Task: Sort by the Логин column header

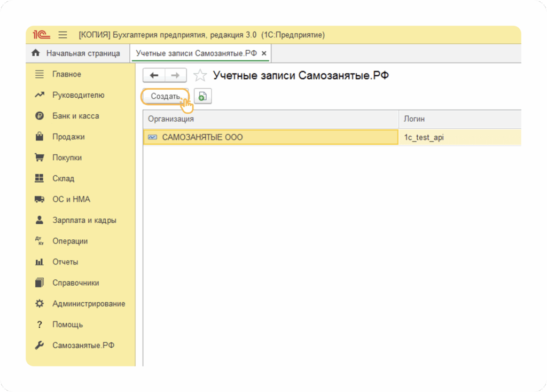Action: pyautogui.click(x=459, y=119)
